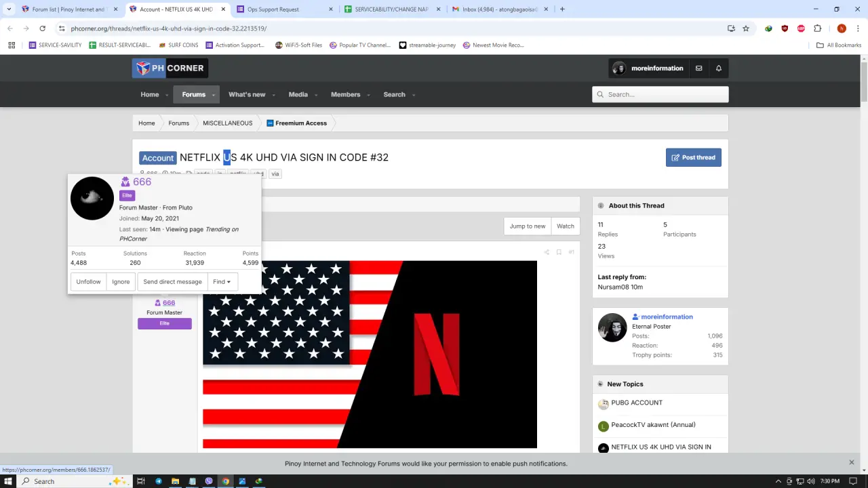
Task: Open Chrome three-dot menu
Action: point(858,28)
